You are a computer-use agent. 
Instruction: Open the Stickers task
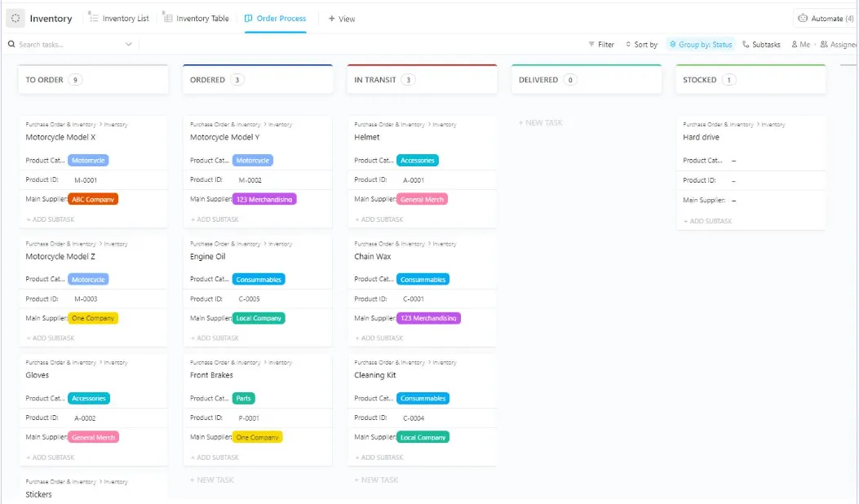(39, 494)
